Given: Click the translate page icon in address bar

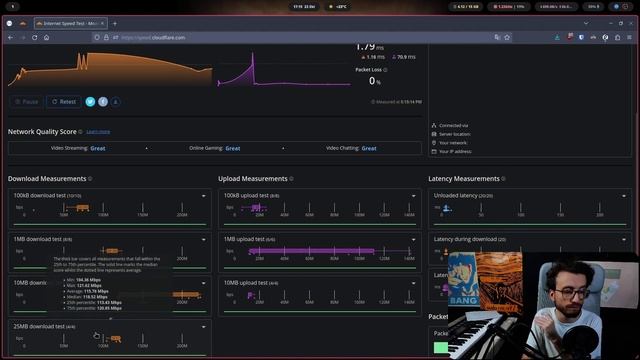Looking at the screenshot, I should [x=497, y=38].
